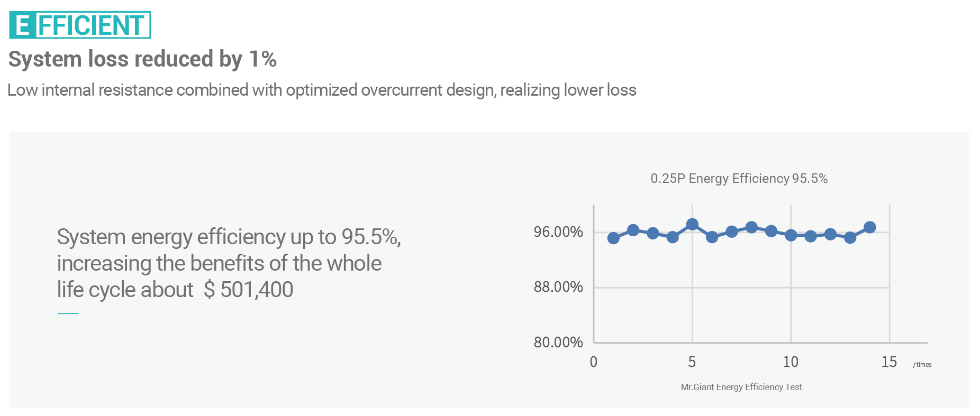This screenshot has width=980, height=416.
Task: Select the last data point at x equals 14
Action: (869, 227)
